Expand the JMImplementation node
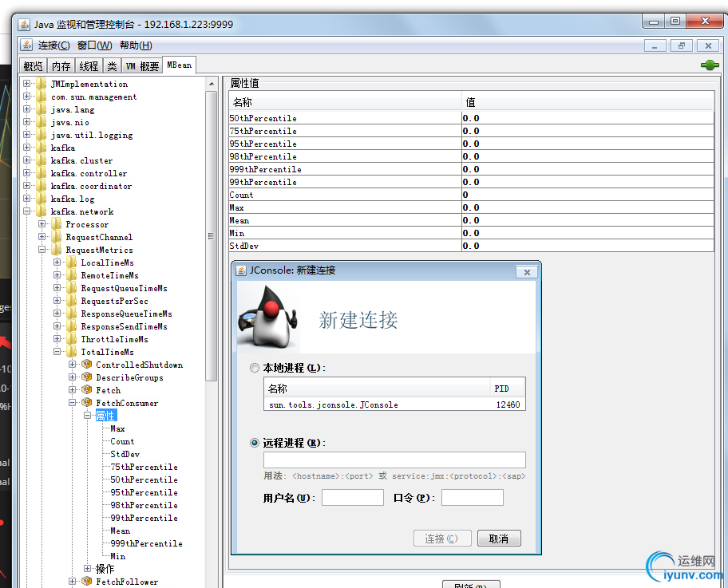This screenshot has height=588, width=728. tap(27, 84)
